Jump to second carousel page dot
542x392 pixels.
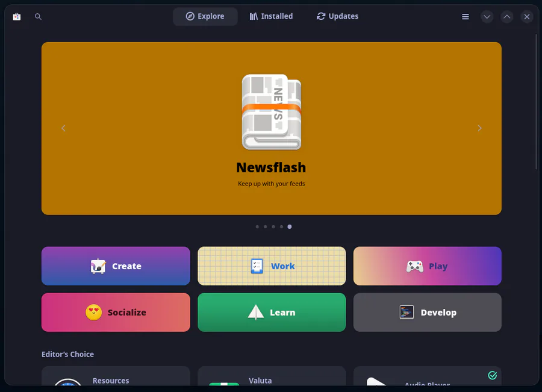point(265,227)
